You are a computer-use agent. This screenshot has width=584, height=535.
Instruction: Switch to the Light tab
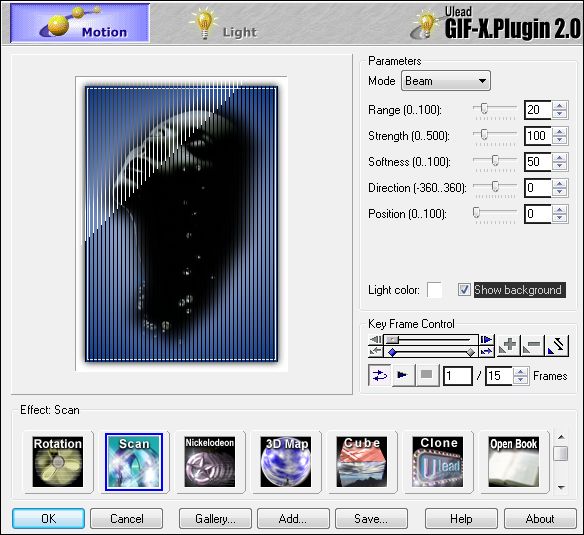point(223,24)
